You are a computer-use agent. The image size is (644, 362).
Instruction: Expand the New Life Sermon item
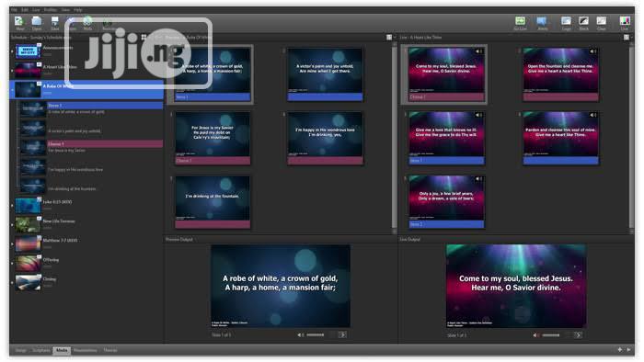(12, 225)
